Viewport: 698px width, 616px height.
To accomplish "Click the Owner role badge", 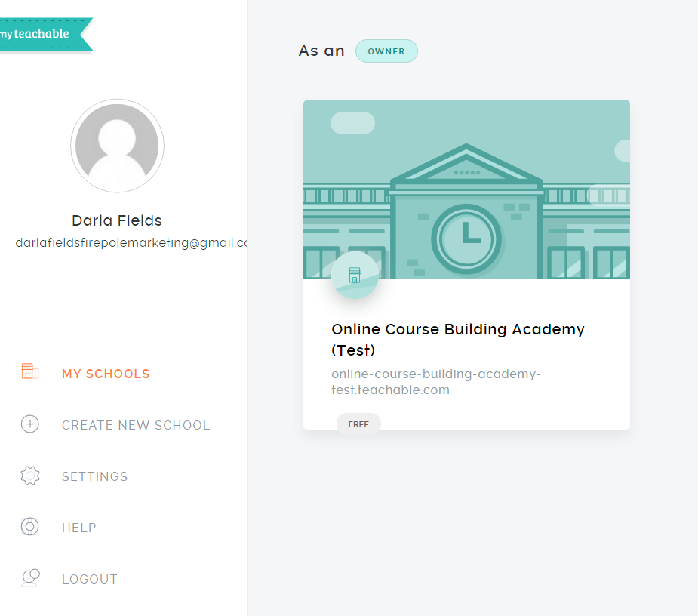I will tap(386, 51).
